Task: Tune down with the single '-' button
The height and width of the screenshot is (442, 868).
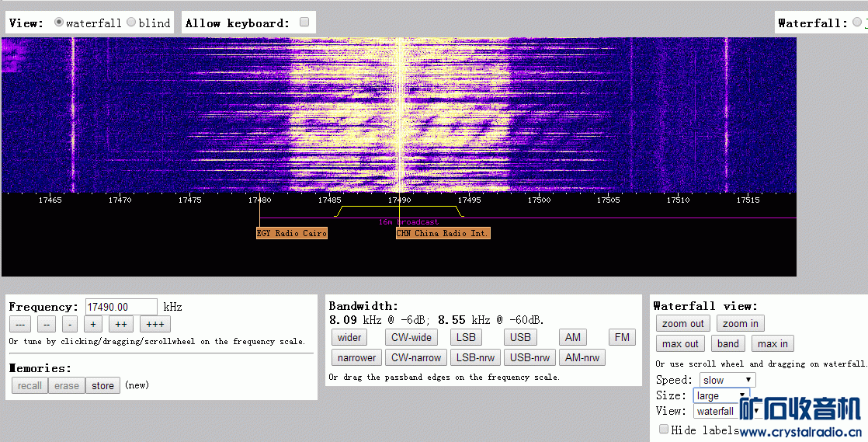Action: [x=70, y=325]
